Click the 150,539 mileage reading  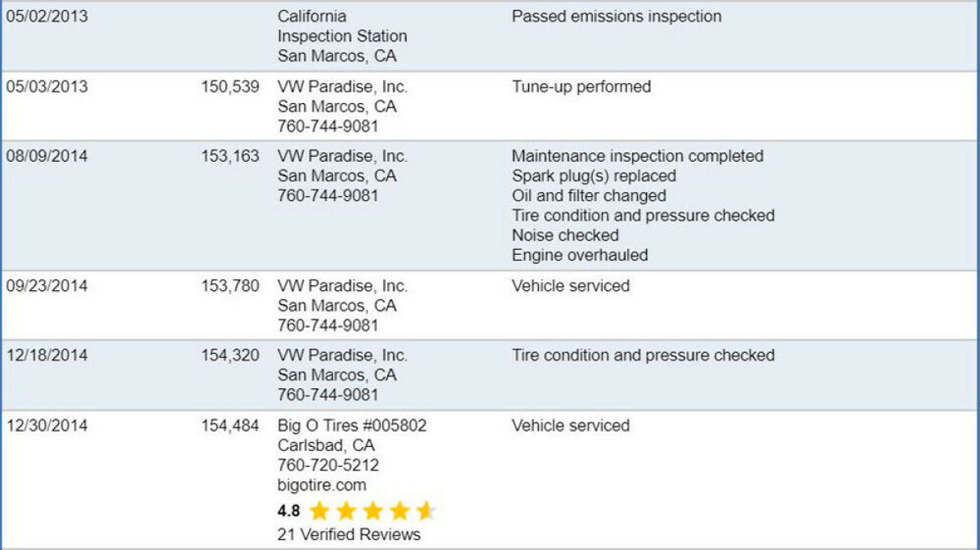230,87
